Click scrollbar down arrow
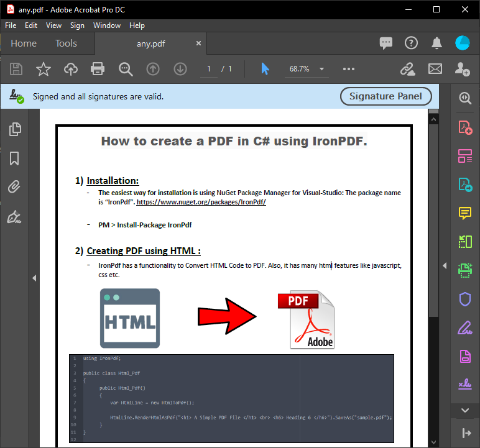The height and width of the screenshot is (448, 480). (433, 442)
